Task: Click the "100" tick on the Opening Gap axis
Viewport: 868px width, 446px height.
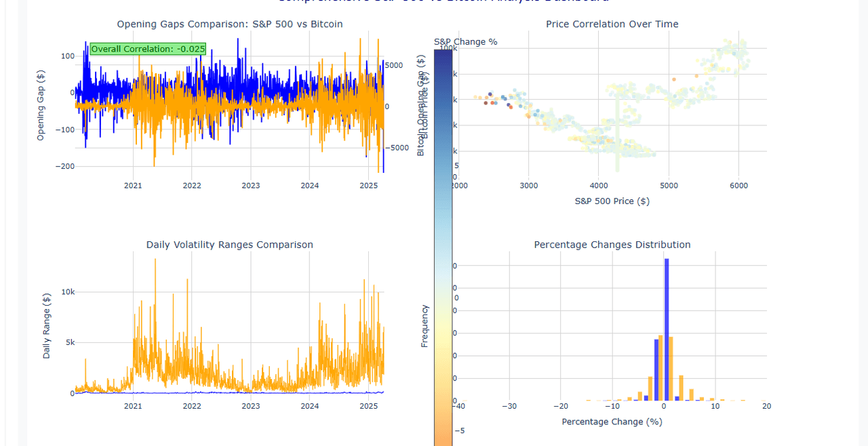Action: pos(67,56)
